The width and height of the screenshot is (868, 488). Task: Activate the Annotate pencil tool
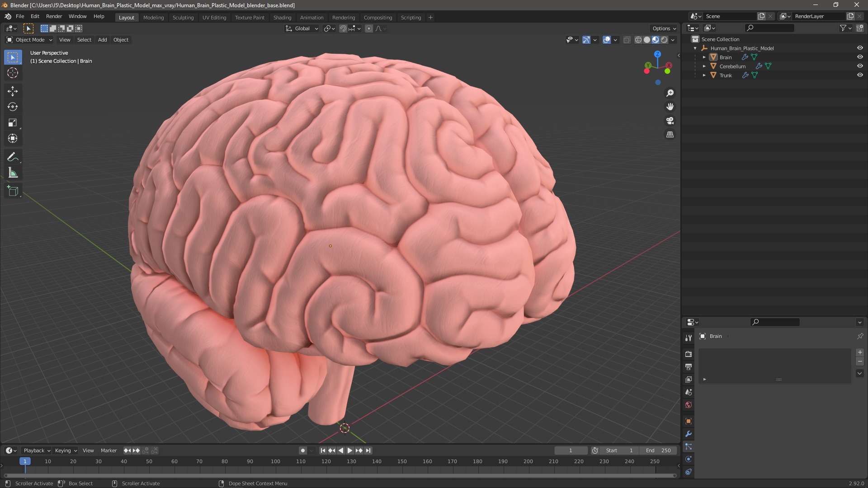(x=13, y=157)
